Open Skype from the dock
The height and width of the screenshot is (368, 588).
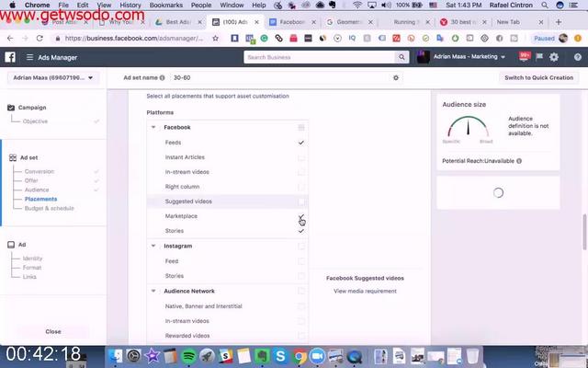[x=280, y=356]
